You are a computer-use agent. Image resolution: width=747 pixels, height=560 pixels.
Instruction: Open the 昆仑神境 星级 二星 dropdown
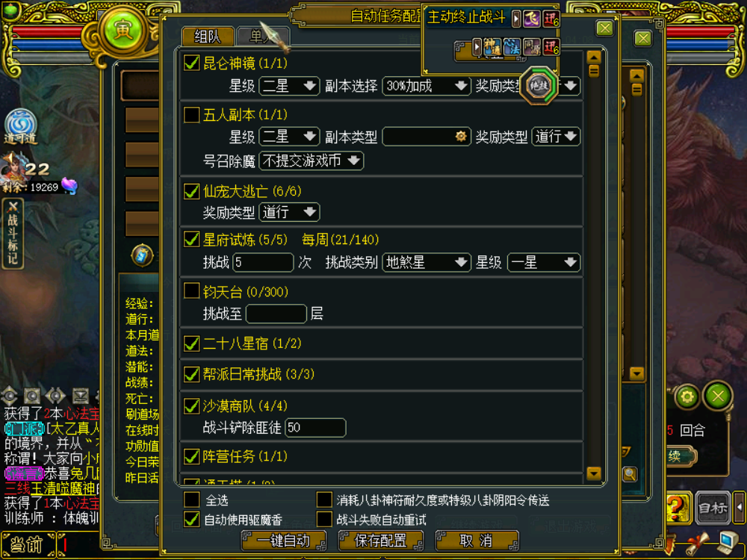289,86
